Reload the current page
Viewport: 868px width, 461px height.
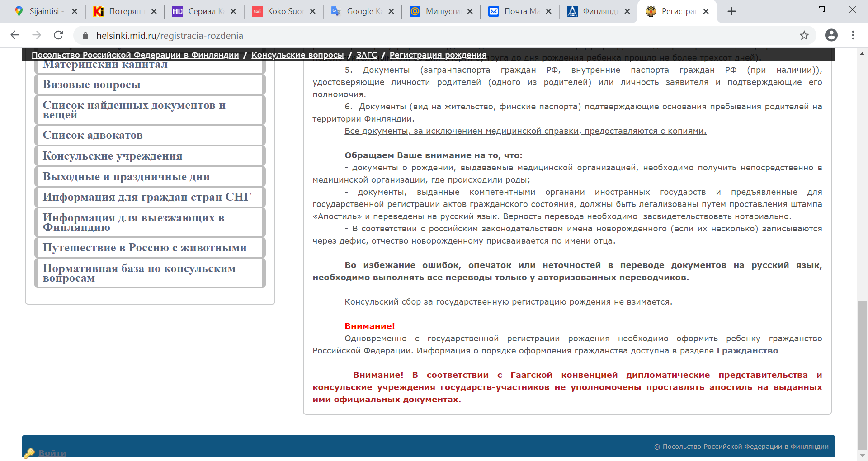click(x=58, y=35)
